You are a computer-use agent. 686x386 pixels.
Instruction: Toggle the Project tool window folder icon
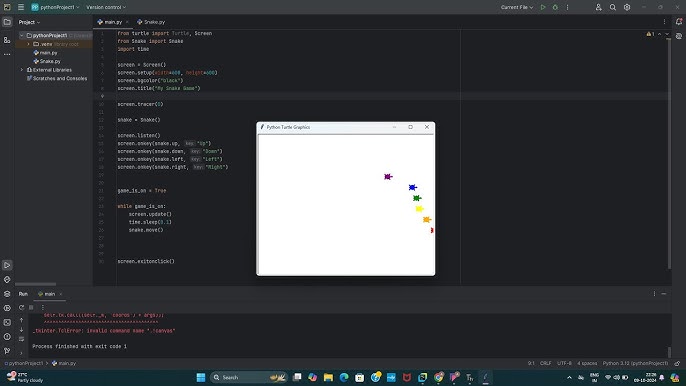(x=7, y=22)
